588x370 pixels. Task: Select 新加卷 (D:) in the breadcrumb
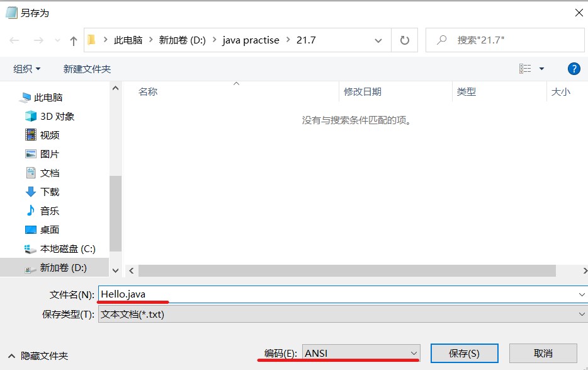pos(182,40)
